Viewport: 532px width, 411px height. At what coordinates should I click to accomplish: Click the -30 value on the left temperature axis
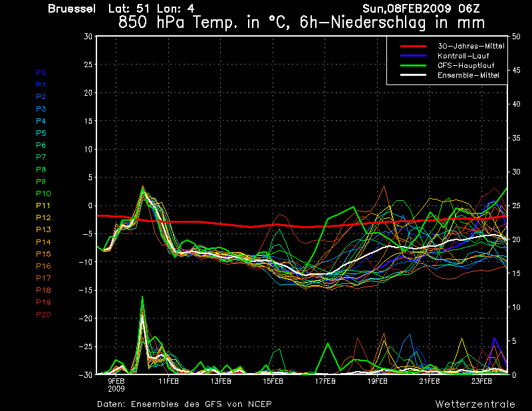point(86,374)
